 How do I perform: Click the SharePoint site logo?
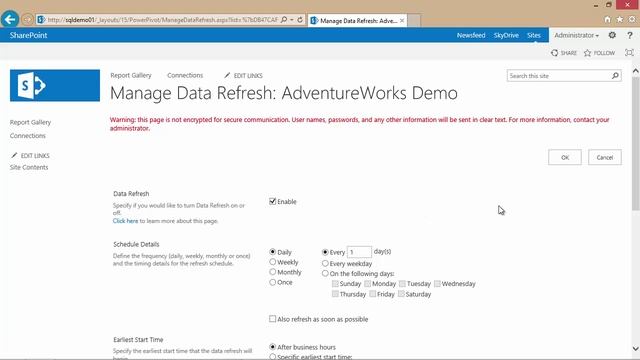point(55,85)
